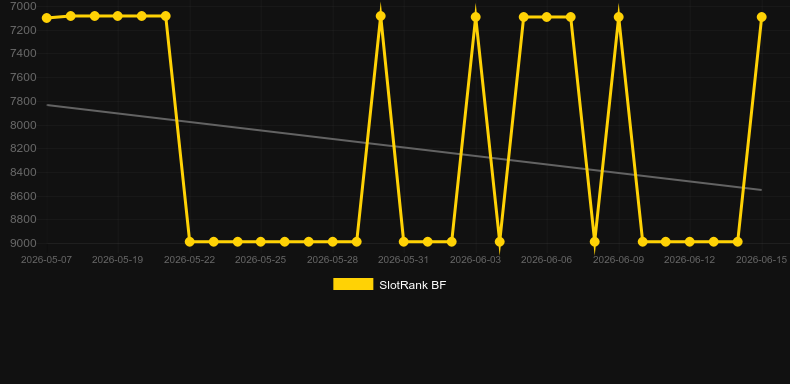Click the 2026-05-28 x-axis date label
Image resolution: width=790 pixels, height=384 pixels.
click(x=333, y=260)
